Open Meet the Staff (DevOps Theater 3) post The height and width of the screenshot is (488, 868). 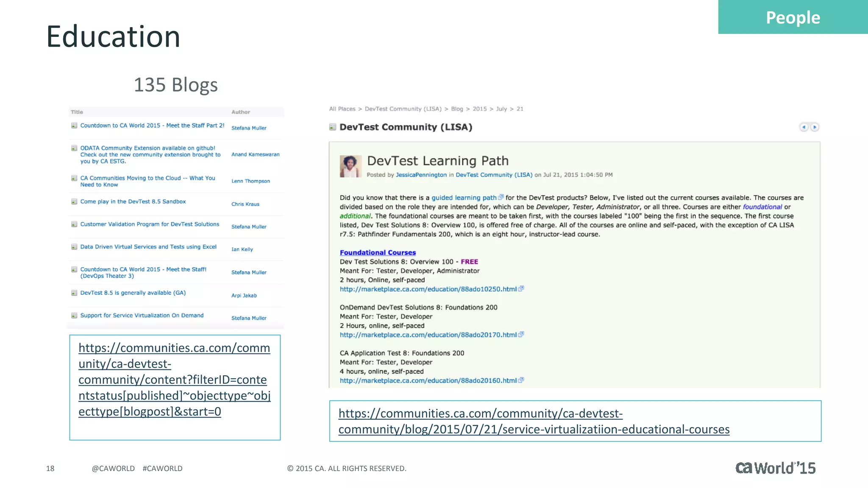[144, 272]
